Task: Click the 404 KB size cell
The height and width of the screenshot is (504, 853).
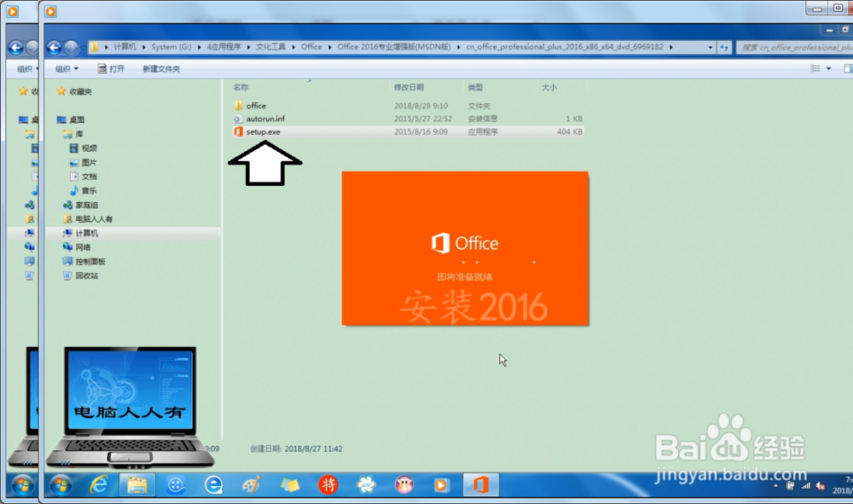Action: [570, 131]
